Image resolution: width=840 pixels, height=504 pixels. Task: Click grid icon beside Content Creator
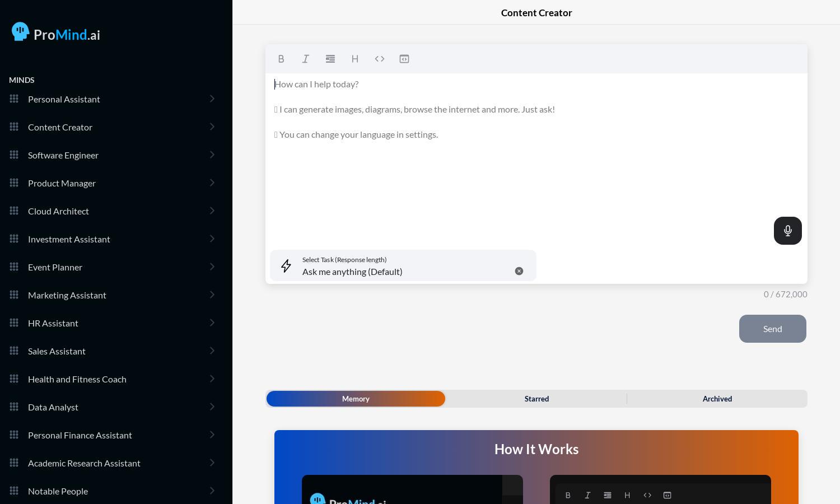click(x=14, y=127)
